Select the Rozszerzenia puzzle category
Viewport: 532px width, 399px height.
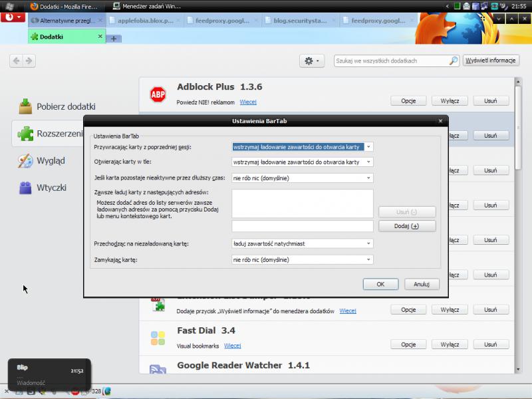48,134
